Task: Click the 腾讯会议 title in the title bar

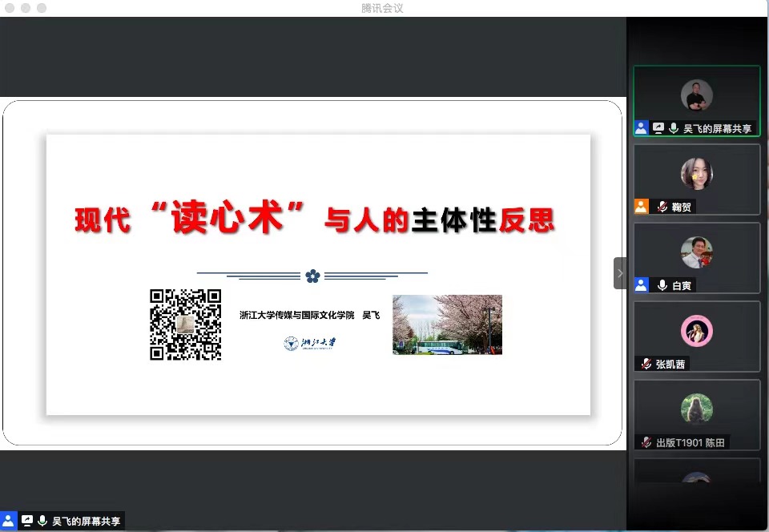Action: pyautogui.click(x=380, y=8)
